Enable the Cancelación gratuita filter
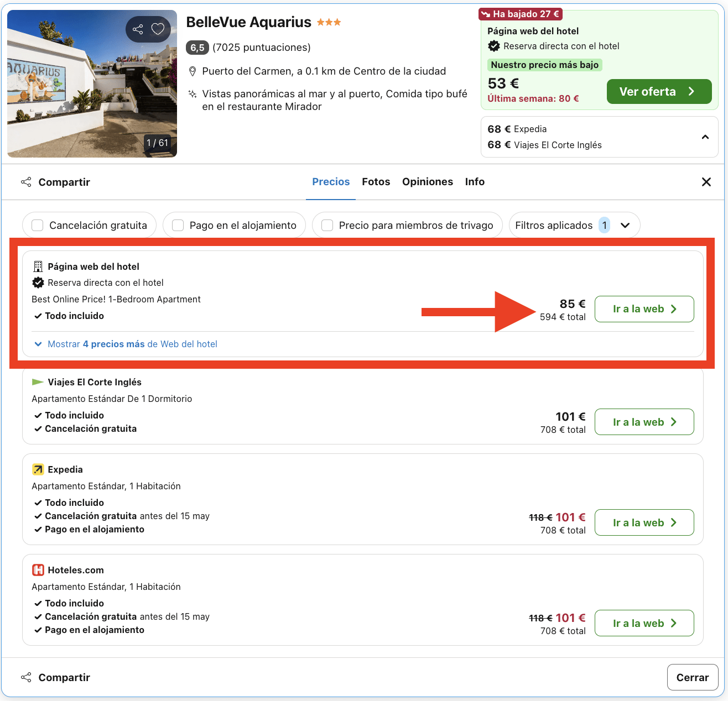The image size is (728, 701). point(37,225)
